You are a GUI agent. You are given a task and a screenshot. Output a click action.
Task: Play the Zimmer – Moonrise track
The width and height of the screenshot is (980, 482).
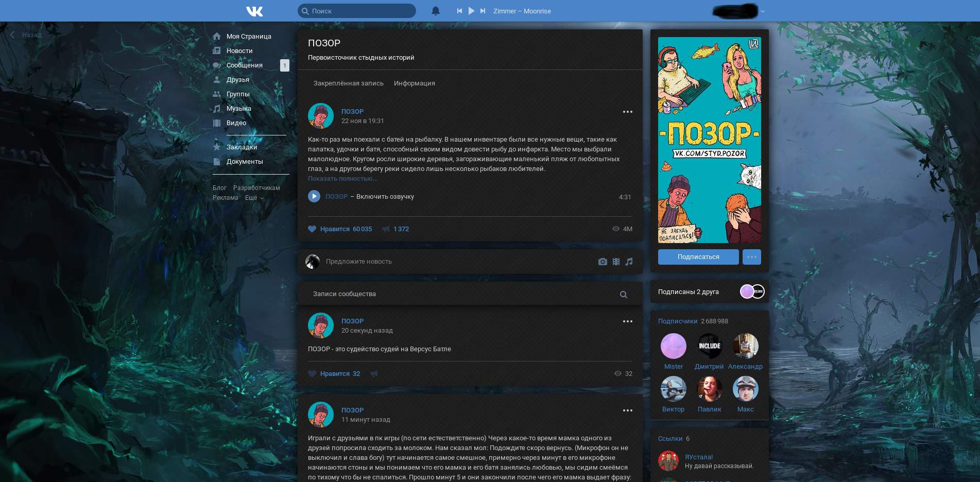pos(471,11)
